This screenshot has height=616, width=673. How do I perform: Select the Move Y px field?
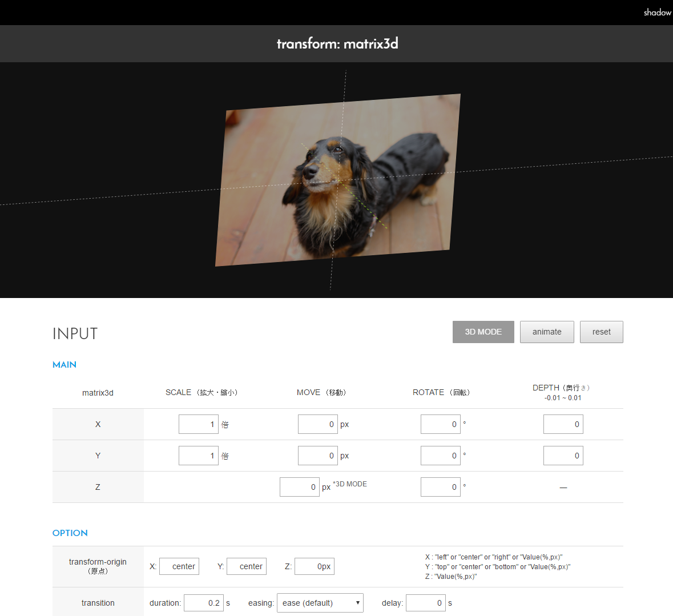317,456
